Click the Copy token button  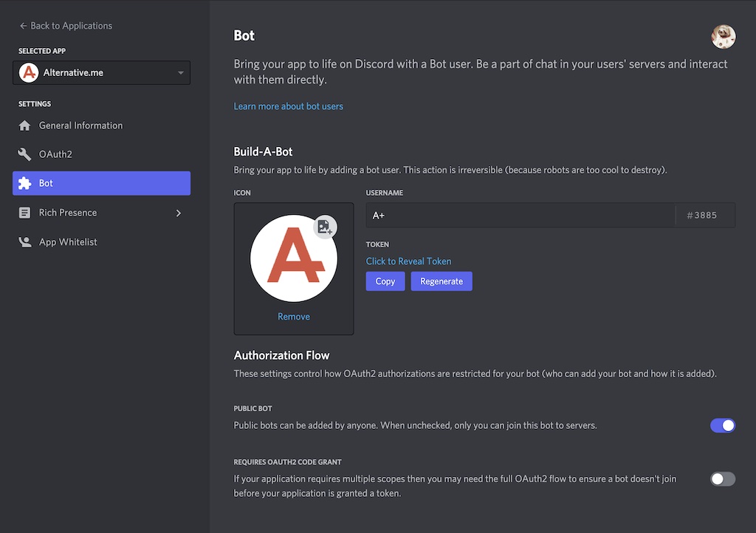point(385,281)
